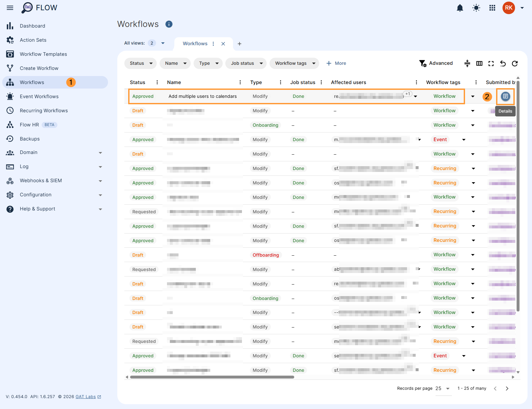The height and width of the screenshot is (409, 532).
Task: Refresh the workflows table
Action: click(515, 64)
